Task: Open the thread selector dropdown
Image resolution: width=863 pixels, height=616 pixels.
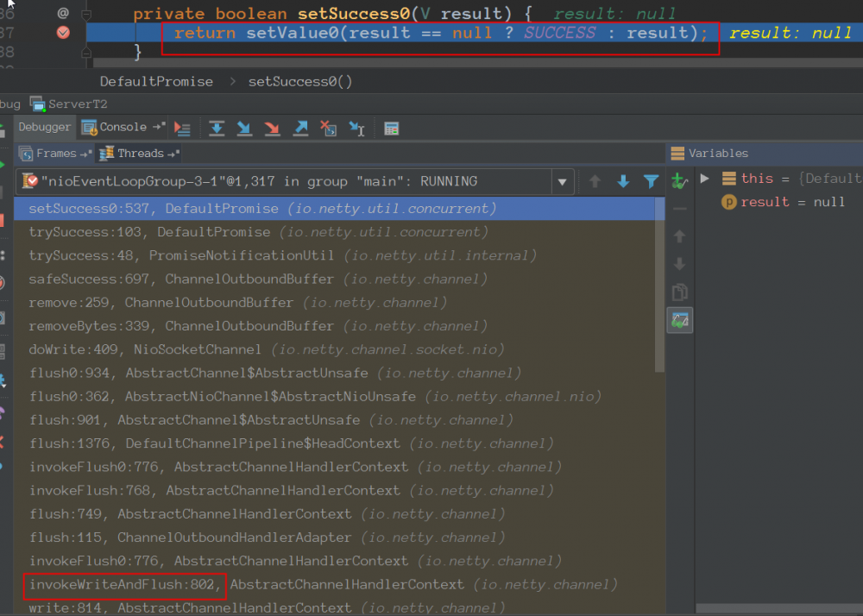Action: click(563, 182)
